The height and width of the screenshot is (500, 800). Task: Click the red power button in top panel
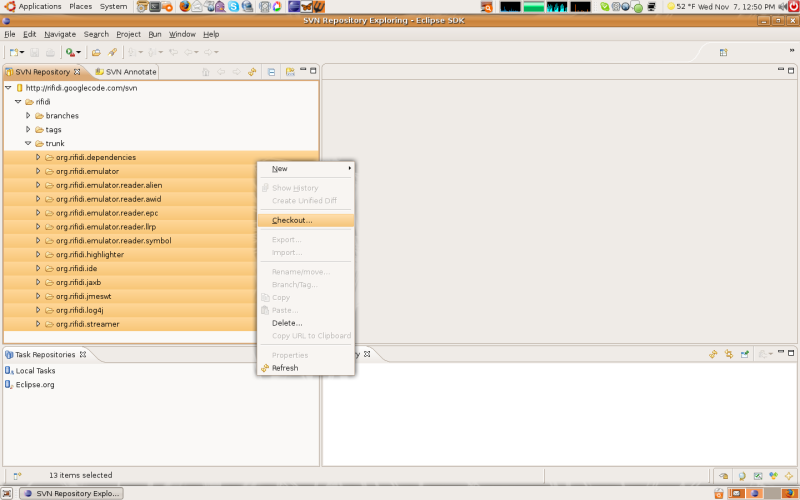[793, 6]
